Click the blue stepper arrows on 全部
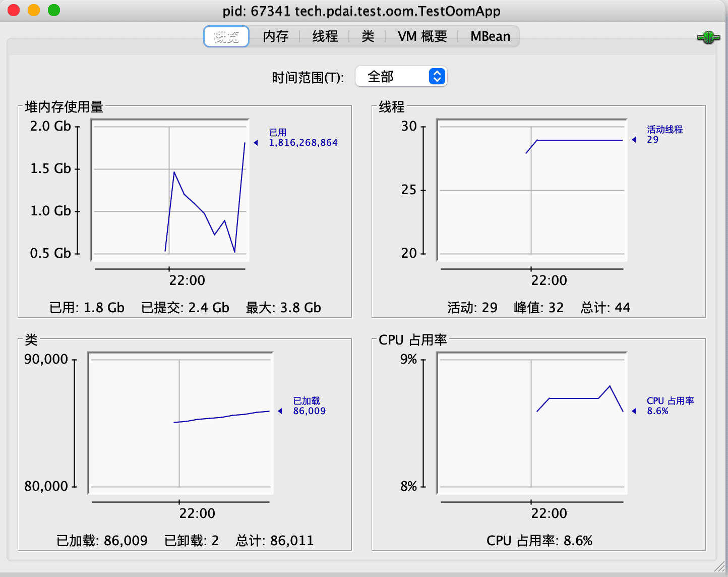 pos(437,77)
